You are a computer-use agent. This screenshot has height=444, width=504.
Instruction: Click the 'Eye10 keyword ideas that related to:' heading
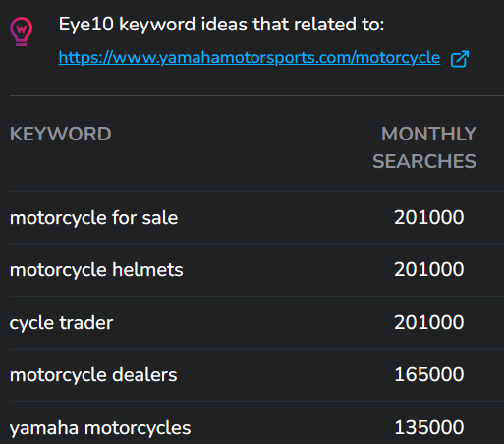coord(221,25)
